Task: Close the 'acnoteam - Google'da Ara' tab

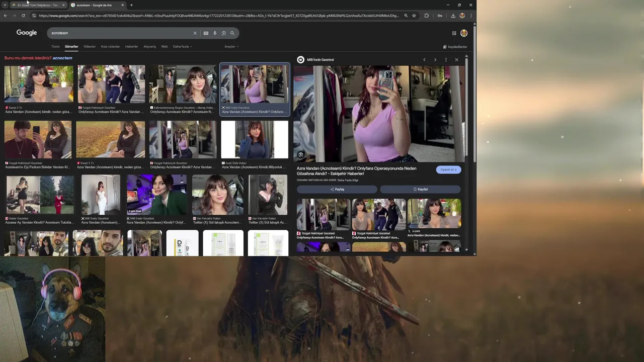Action: 122,5
